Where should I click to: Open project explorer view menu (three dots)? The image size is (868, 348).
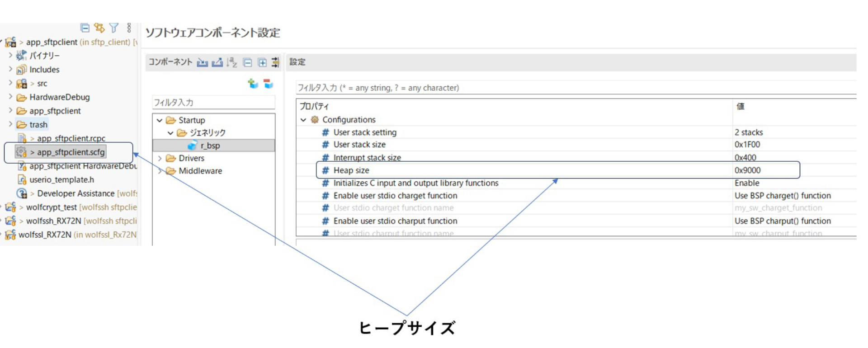pos(129,28)
